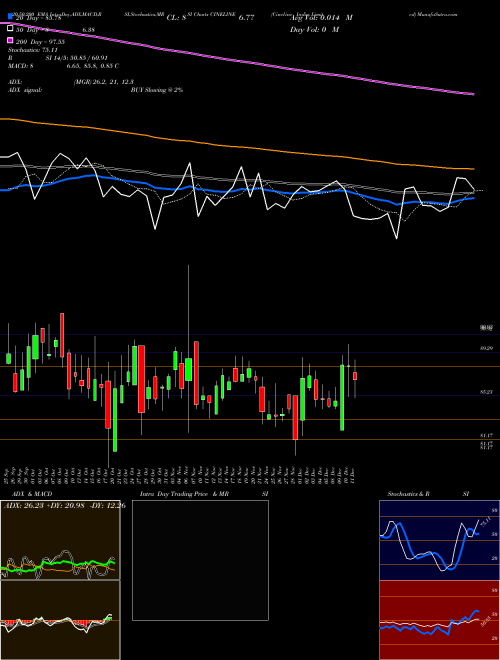The width and height of the screenshot is (500, 660).
Task: Open the blue Stochastics chart panel
Action: [x=439, y=540]
